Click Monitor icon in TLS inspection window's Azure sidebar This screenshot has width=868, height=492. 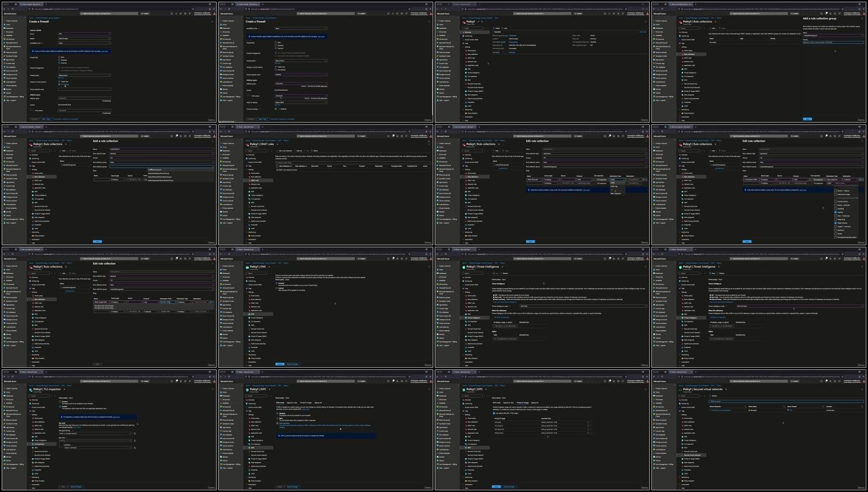[4, 457]
